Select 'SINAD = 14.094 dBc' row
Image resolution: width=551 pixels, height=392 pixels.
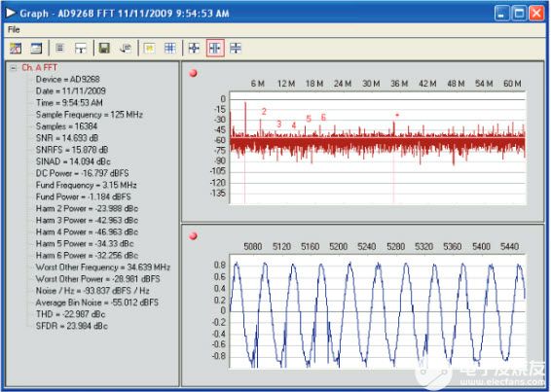[73, 161]
